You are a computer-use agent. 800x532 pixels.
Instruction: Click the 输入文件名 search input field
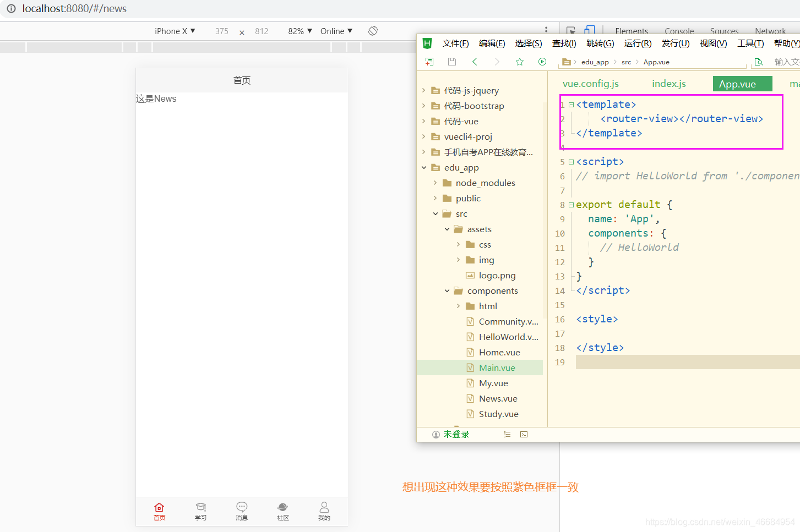click(x=786, y=62)
